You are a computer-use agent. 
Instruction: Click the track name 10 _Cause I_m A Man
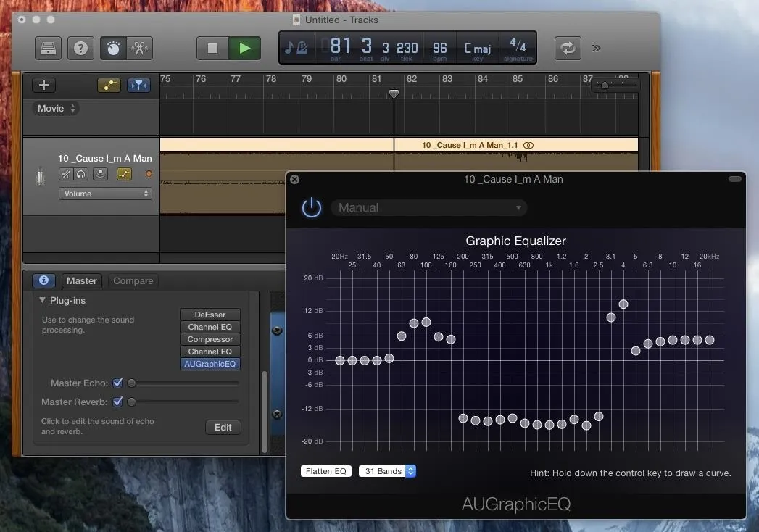coord(104,158)
